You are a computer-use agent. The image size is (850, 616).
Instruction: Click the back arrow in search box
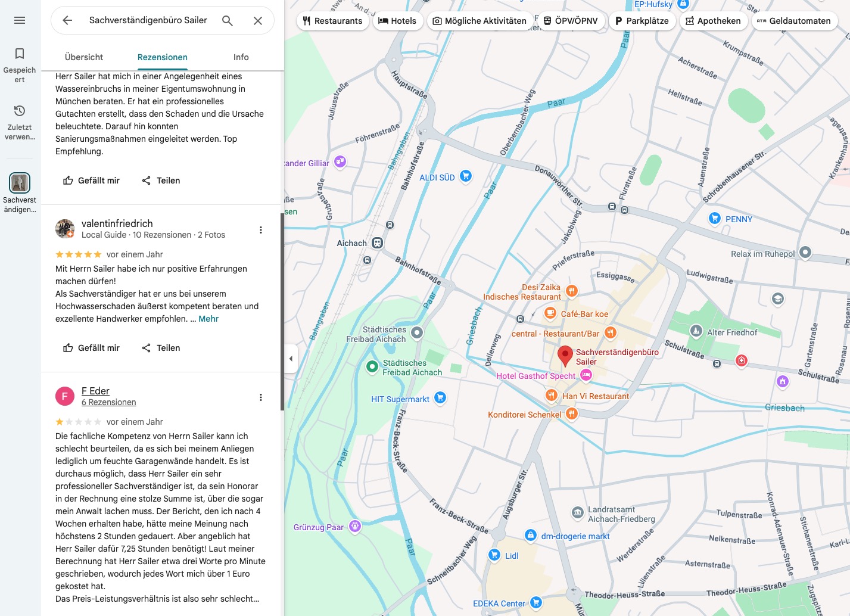pyautogui.click(x=67, y=20)
